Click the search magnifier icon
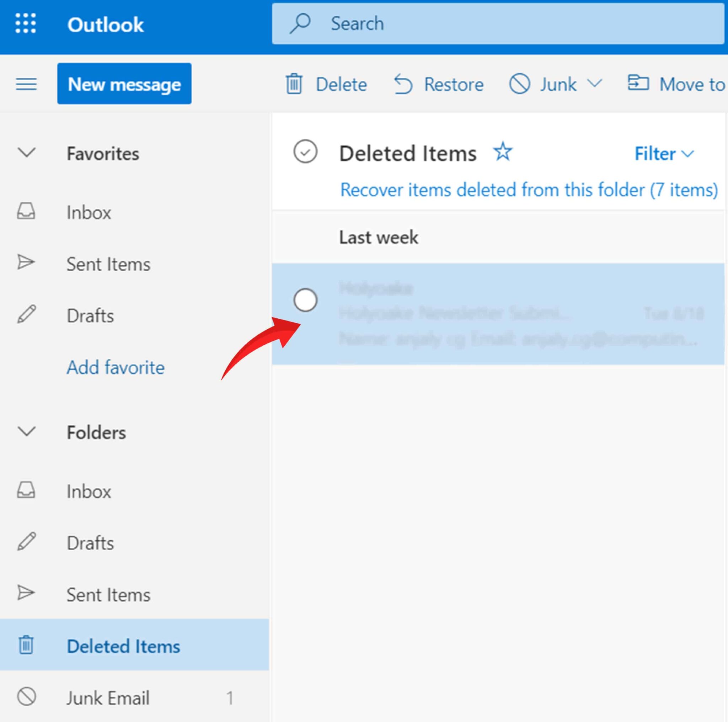The width and height of the screenshot is (728, 722). coord(300,23)
